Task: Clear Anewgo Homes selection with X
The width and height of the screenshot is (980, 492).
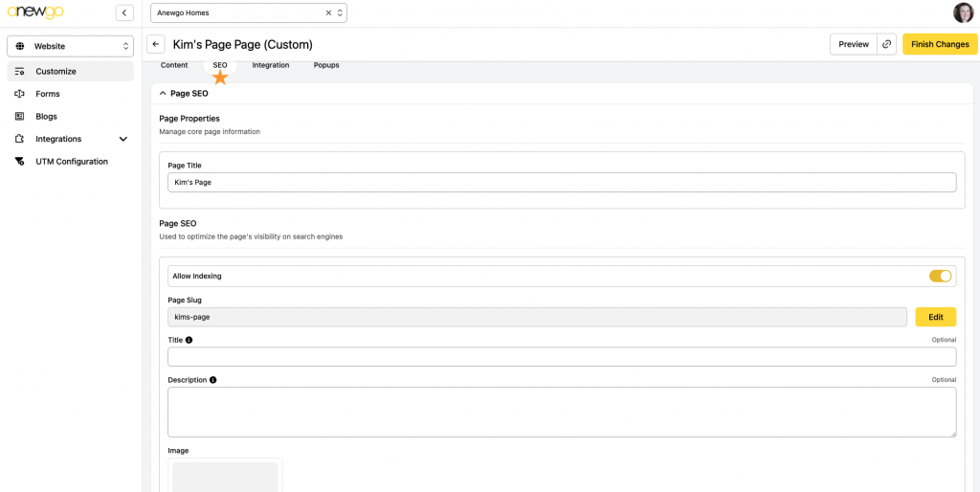Action: pyautogui.click(x=329, y=12)
